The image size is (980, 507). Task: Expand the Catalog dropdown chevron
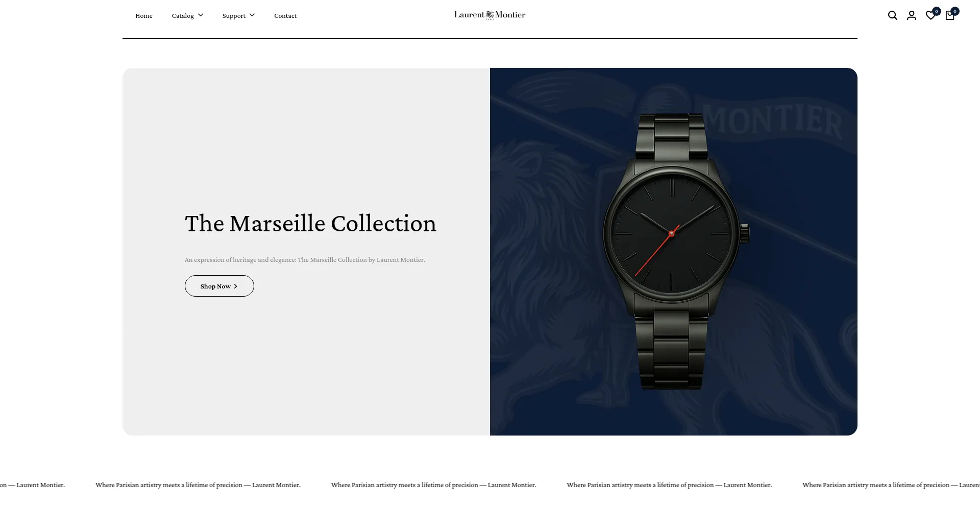tap(201, 15)
